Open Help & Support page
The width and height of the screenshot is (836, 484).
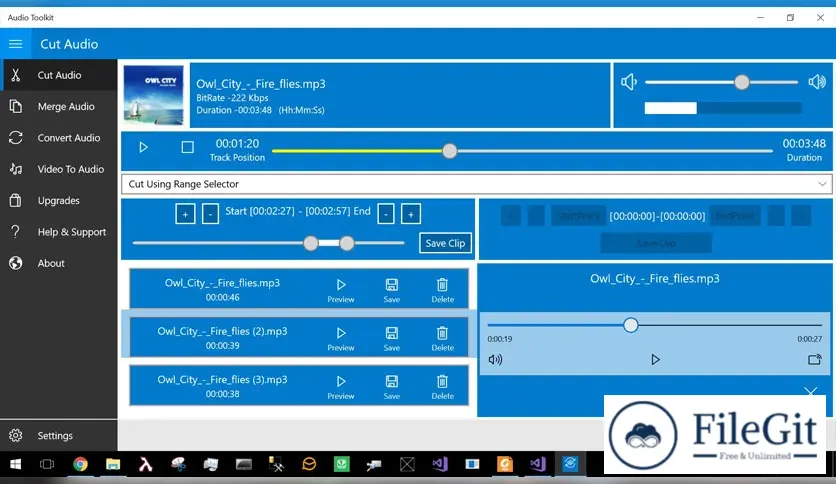click(59, 232)
